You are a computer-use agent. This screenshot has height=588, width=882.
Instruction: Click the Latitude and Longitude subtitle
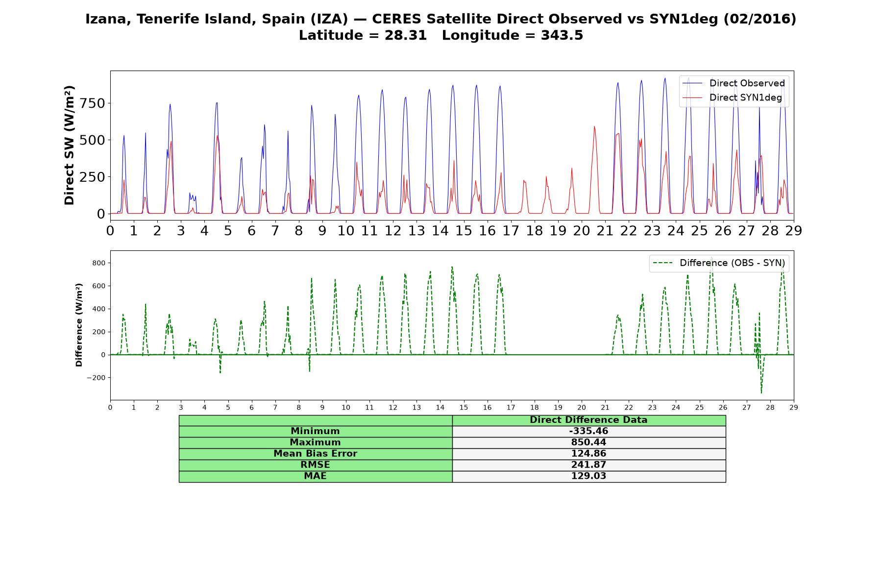coord(441,35)
